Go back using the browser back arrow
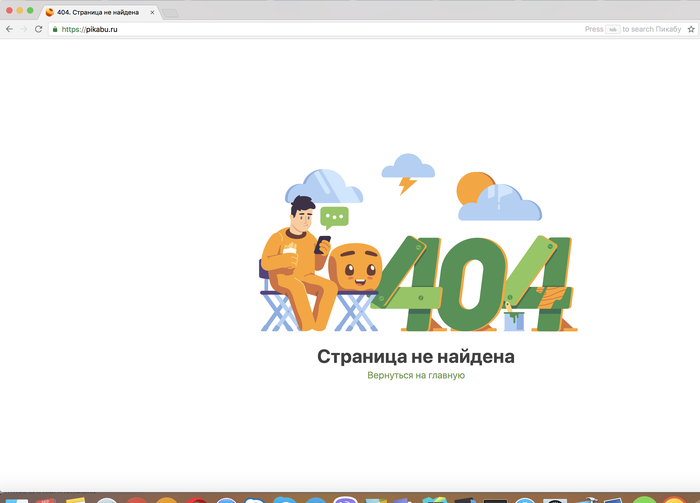The width and height of the screenshot is (700, 503). coord(9,29)
